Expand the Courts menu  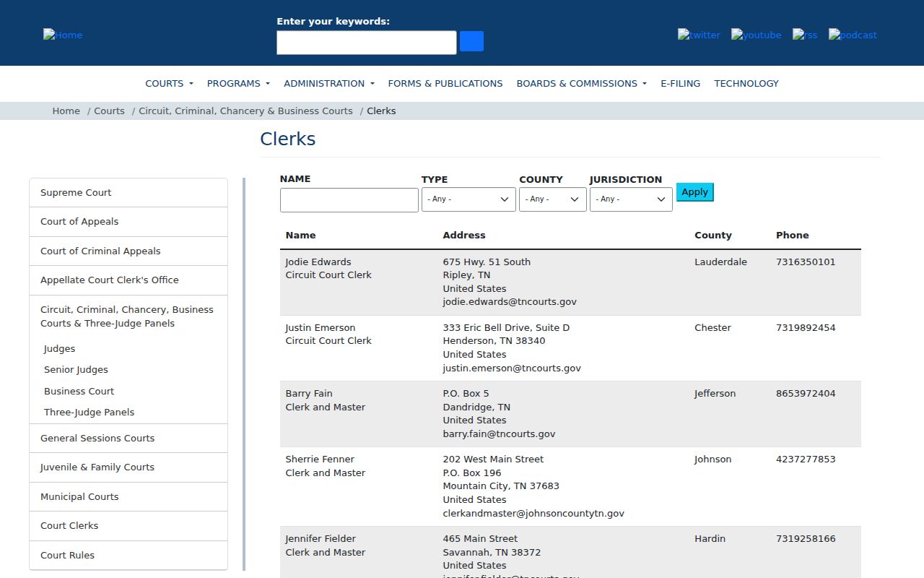tap(169, 83)
